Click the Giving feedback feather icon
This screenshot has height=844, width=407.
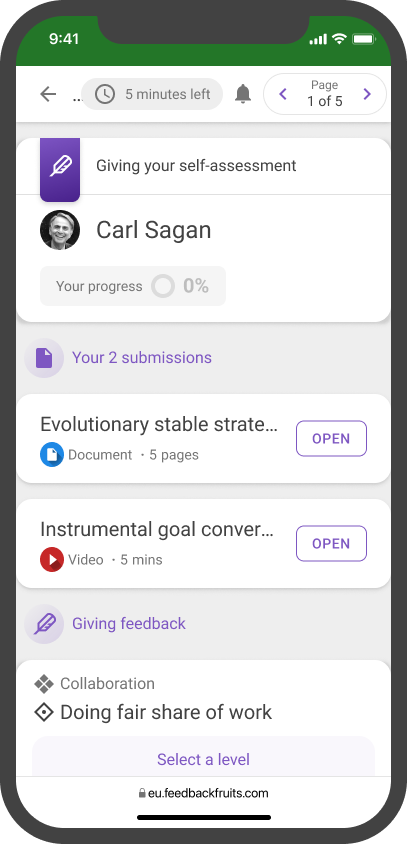pos(44,624)
